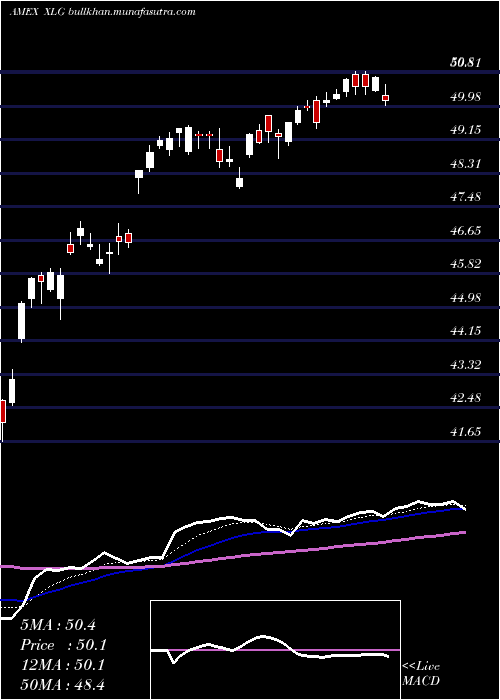Click the tall white candlestick crossing the 44.98 line
This screenshot has height=700, width=500.
(x=21, y=321)
